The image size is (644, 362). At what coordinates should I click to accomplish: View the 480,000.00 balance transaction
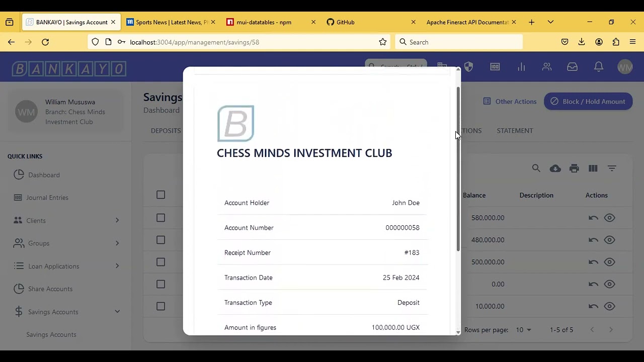pos(609,240)
